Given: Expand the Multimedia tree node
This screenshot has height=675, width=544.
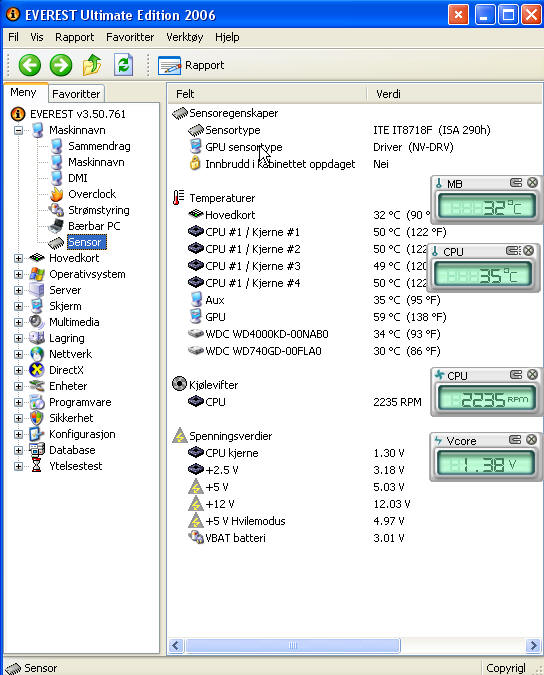Looking at the screenshot, I should (x=19, y=322).
